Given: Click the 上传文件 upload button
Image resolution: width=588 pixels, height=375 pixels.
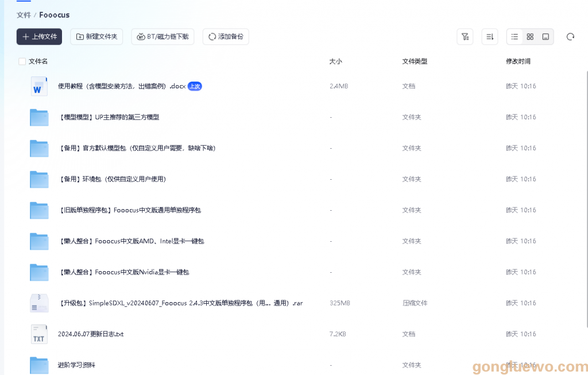Looking at the screenshot, I should click(40, 37).
